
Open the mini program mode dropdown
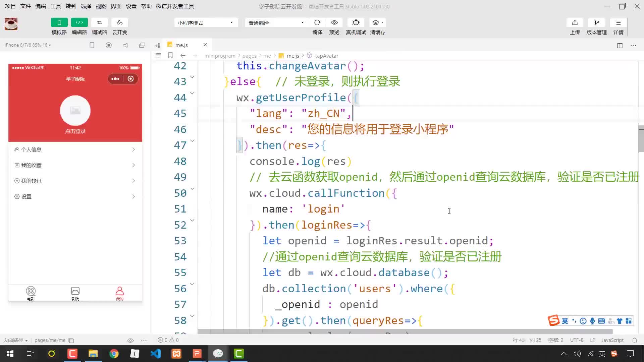[x=206, y=22]
